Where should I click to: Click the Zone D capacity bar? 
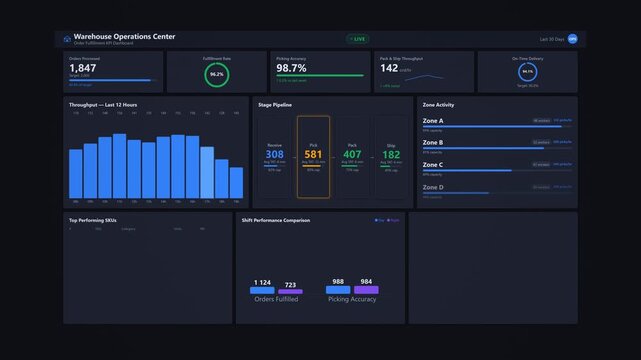[497, 193]
